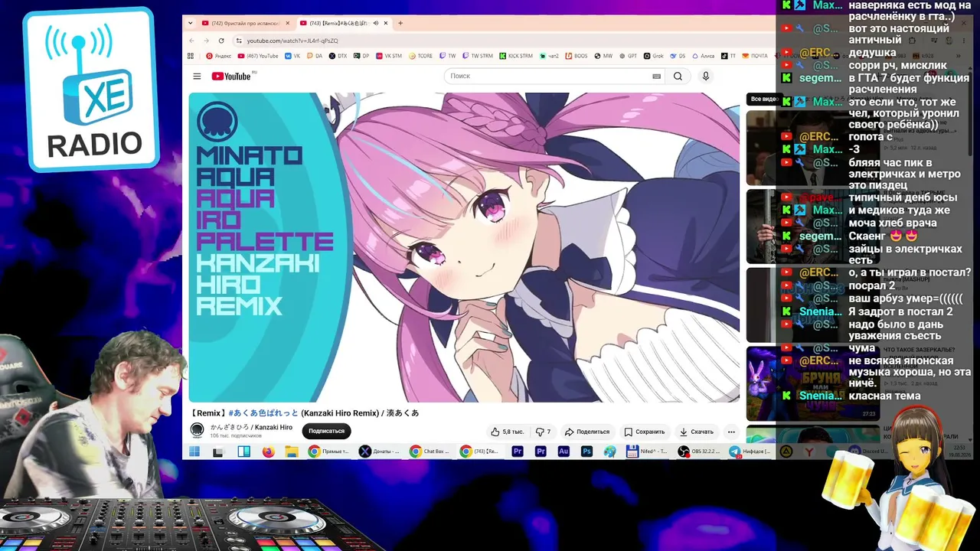Screen dimensions: 980x551
Task: Open the on-screen keyboard in search box
Action: [x=656, y=77]
